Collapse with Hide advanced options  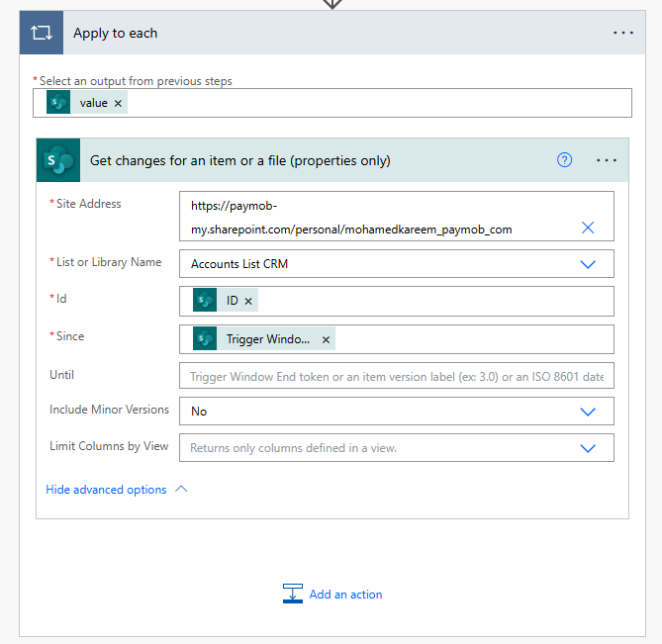117,490
